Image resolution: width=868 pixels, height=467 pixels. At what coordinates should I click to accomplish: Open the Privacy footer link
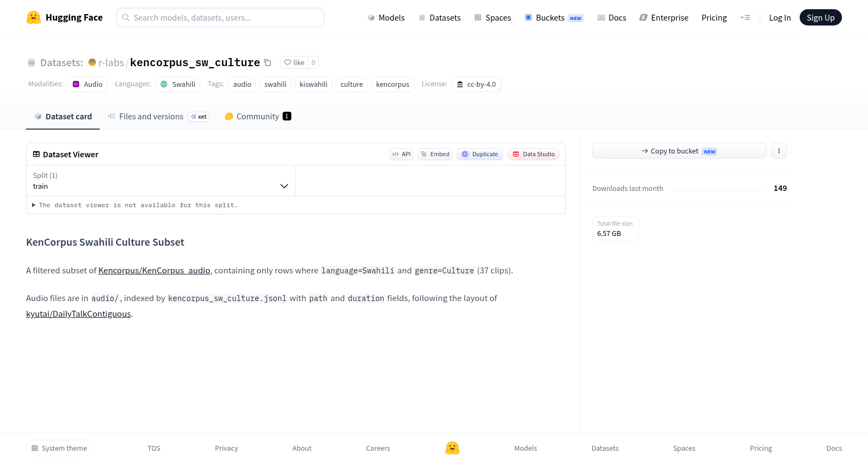tap(226, 448)
